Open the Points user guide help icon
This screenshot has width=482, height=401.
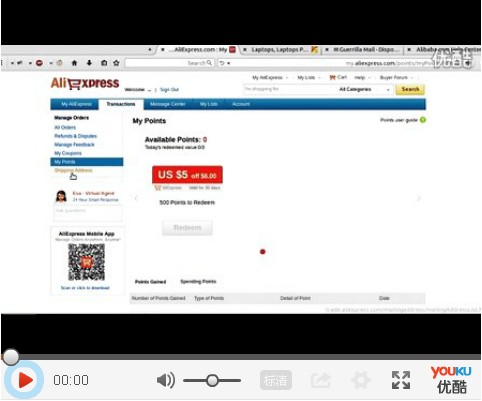tap(423, 120)
